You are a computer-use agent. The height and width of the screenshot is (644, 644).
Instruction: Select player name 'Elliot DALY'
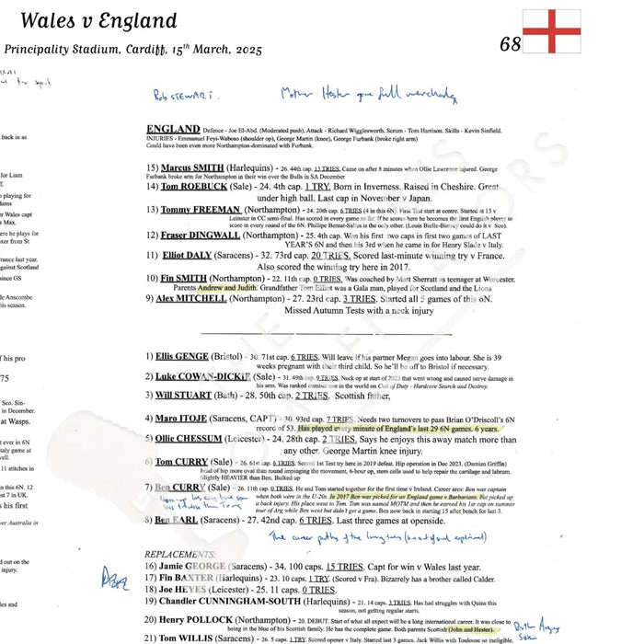coord(187,256)
